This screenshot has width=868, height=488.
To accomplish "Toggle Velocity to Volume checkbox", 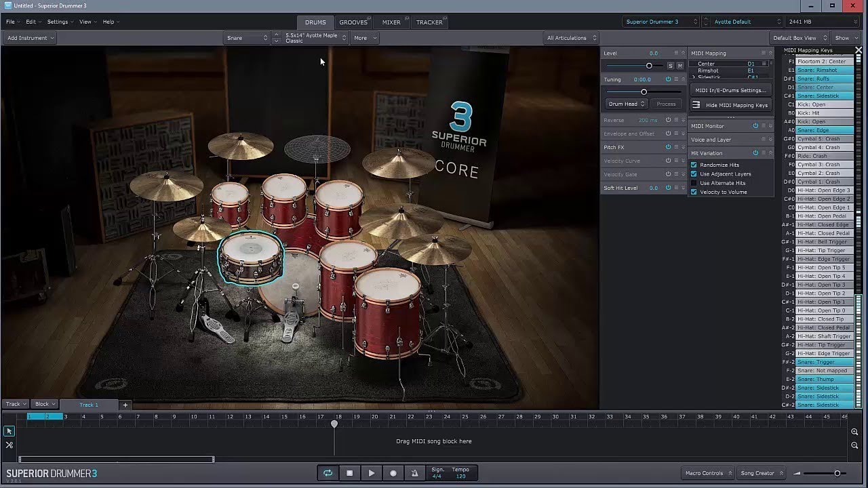I will [694, 192].
